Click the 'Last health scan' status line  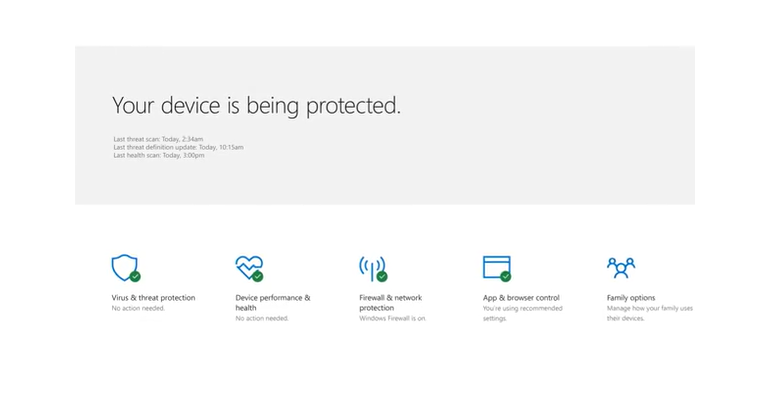pyautogui.click(x=159, y=155)
